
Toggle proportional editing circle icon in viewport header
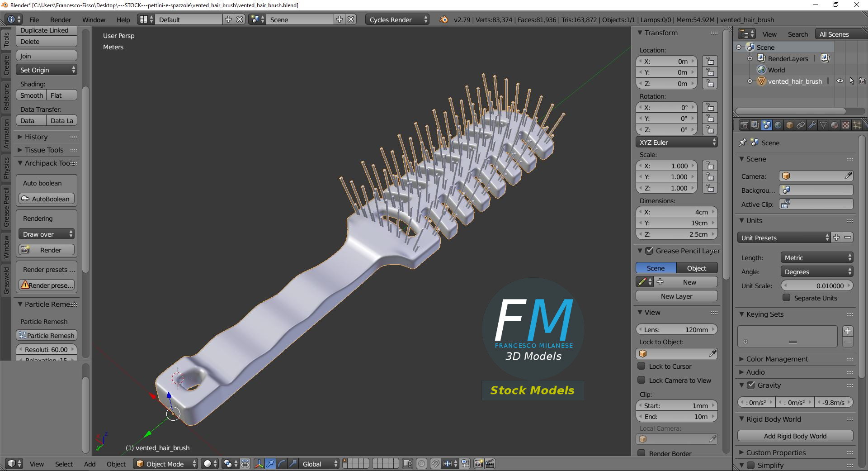click(421, 464)
